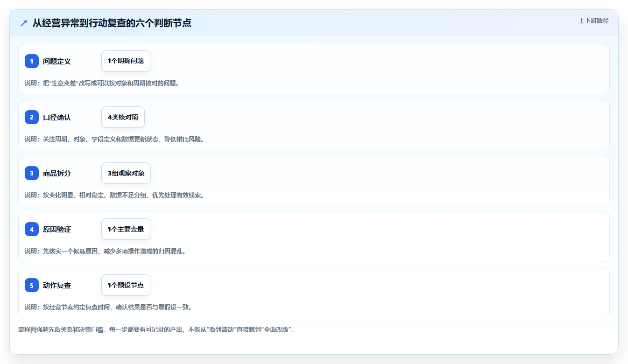Click the '4类核对项' tag

pyautogui.click(x=123, y=117)
